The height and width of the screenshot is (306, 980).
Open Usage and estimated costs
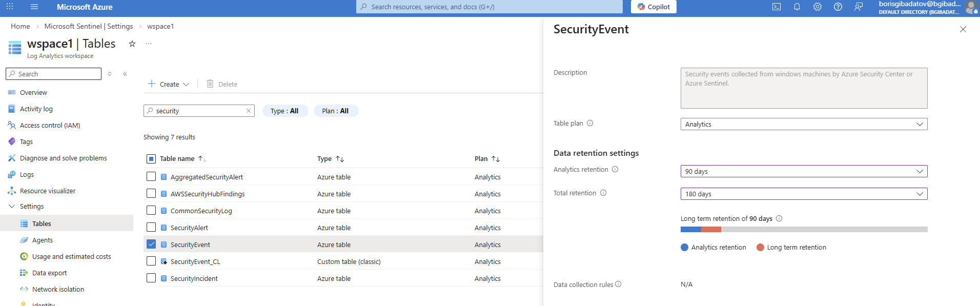(x=71, y=256)
